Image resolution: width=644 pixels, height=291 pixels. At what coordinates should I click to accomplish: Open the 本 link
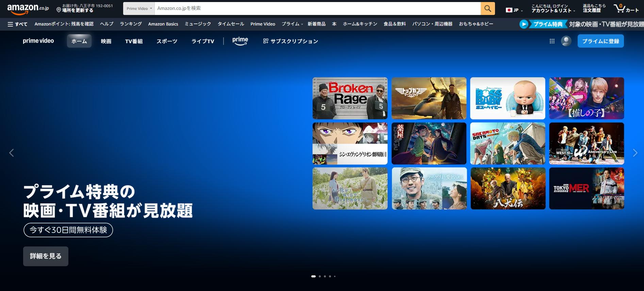[x=334, y=24]
